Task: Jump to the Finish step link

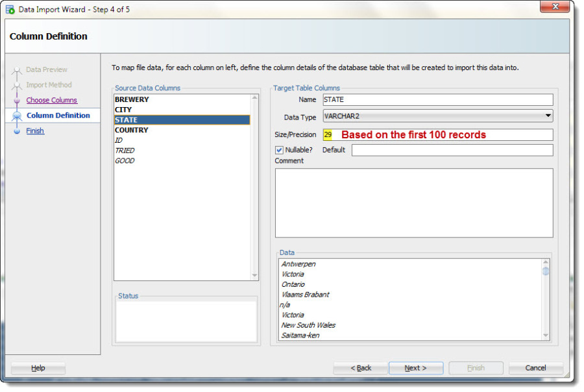Action: (x=35, y=130)
